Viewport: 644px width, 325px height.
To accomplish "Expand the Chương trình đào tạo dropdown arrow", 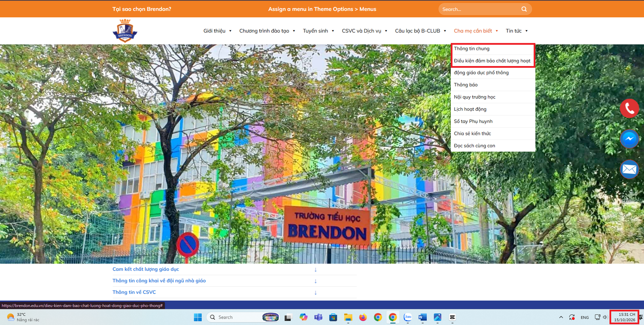I will 294,31.
